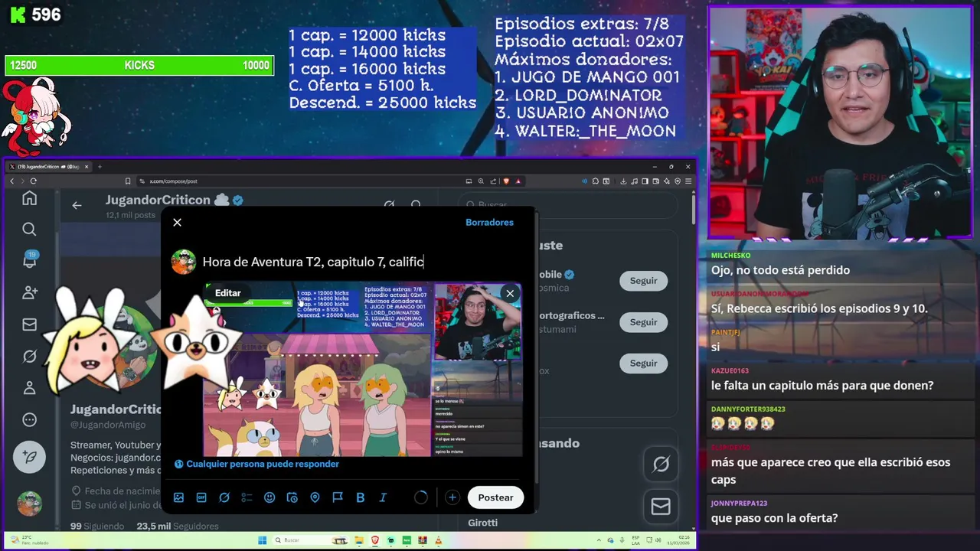Click the flag icon in compose toolbar

click(338, 497)
